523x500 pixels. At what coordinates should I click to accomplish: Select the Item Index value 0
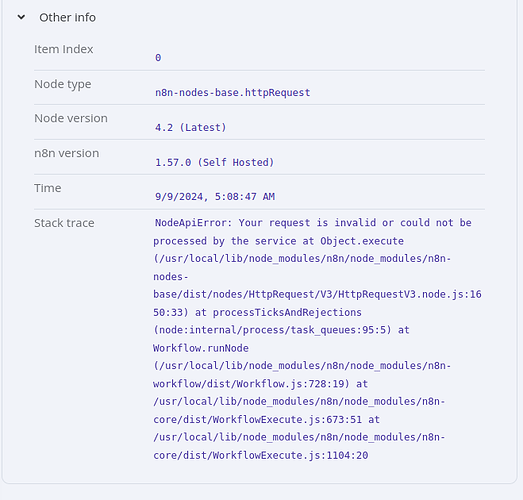(158, 58)
